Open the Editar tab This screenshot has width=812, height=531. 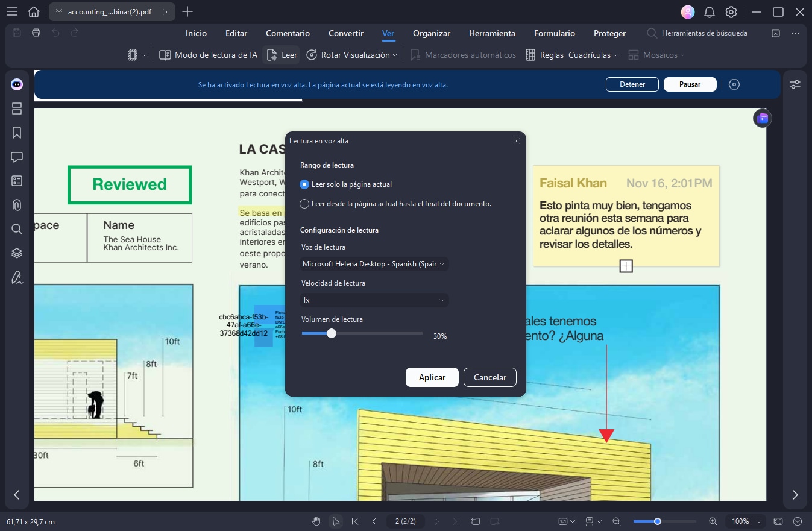236,33
